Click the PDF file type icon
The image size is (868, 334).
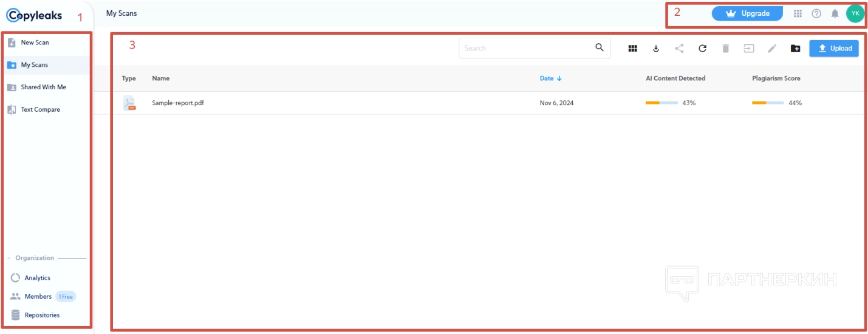pyautogui.click(x=129, y=103)
